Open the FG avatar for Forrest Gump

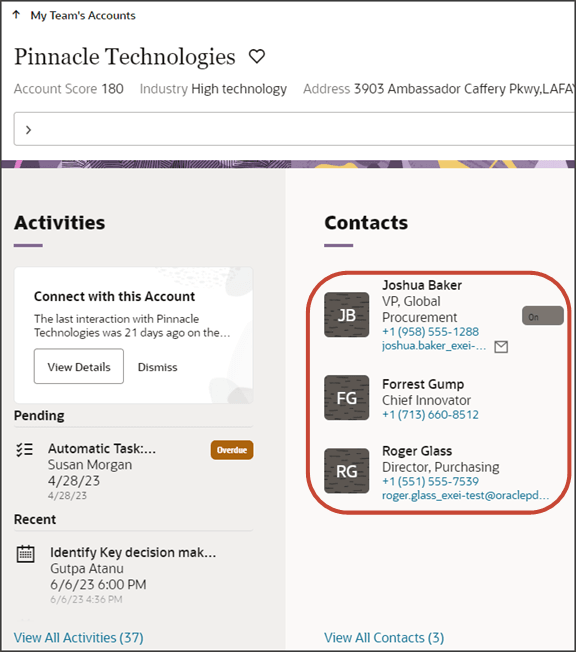[x=346, y=398]
